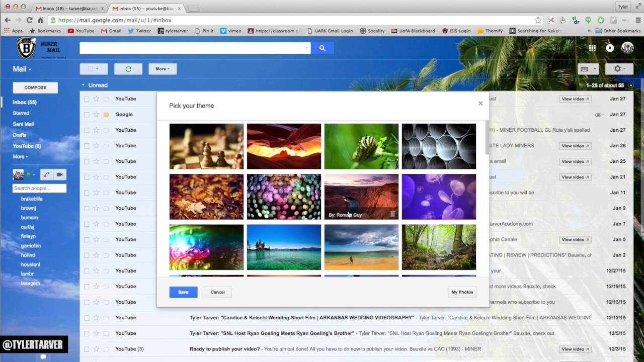644x362 pixels.
Task: Open the Mail switcher dropdown
Action: click(22, 69)
